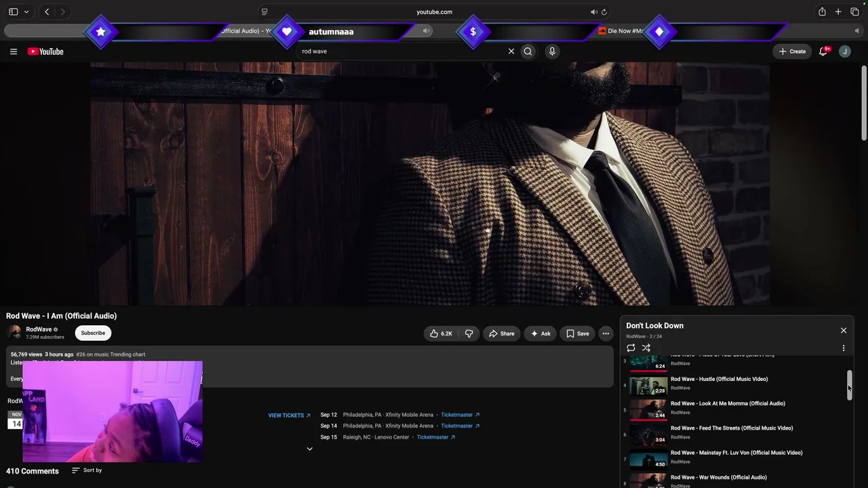Select Rod Wave - War Wounds title
The width and height of the screenshot is (868, 488).
coord(719,477)
